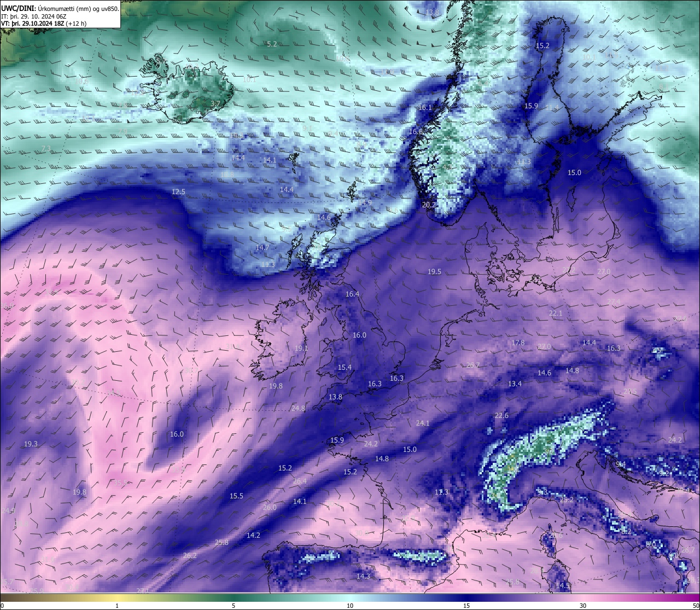Click the 19.1 value over Ireland
The image size is (700, 610).
(x=301, y=348)
